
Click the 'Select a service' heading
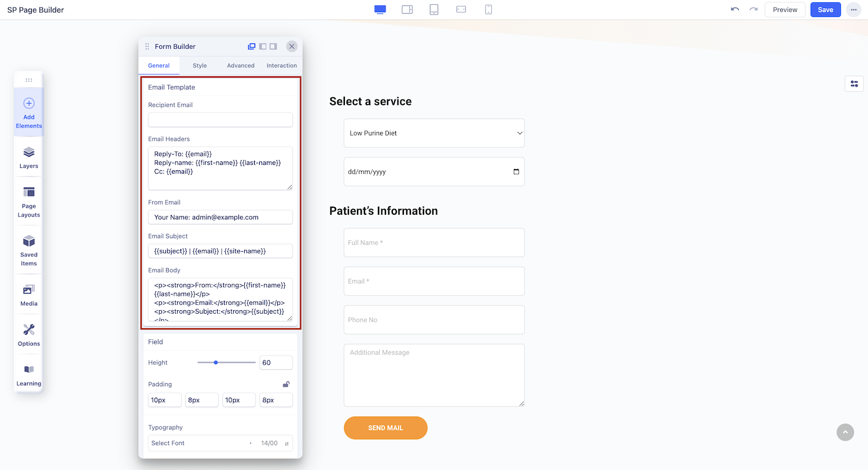[370, 101]
